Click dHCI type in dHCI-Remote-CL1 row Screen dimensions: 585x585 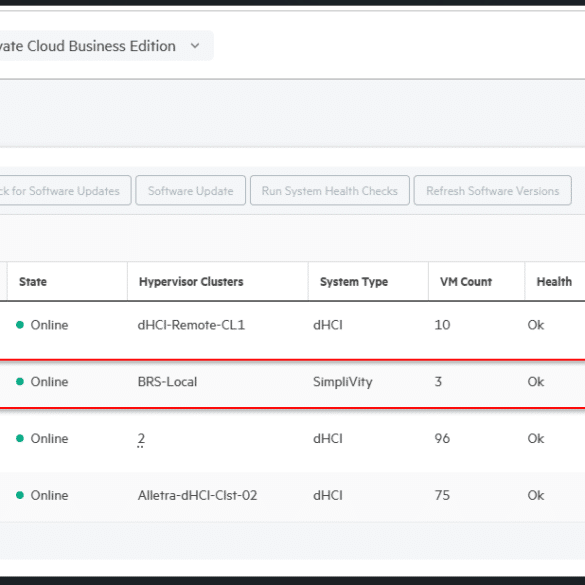tap(328, 325)
